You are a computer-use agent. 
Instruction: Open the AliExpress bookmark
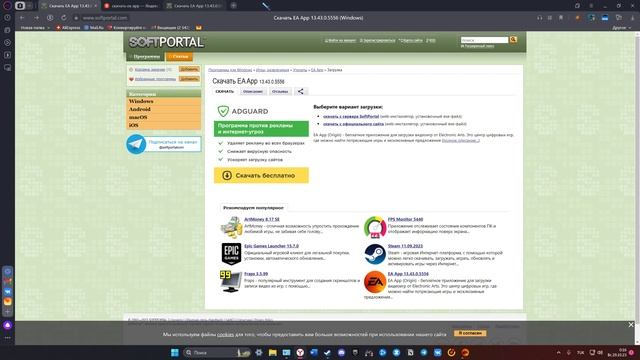tap(68, 28)
